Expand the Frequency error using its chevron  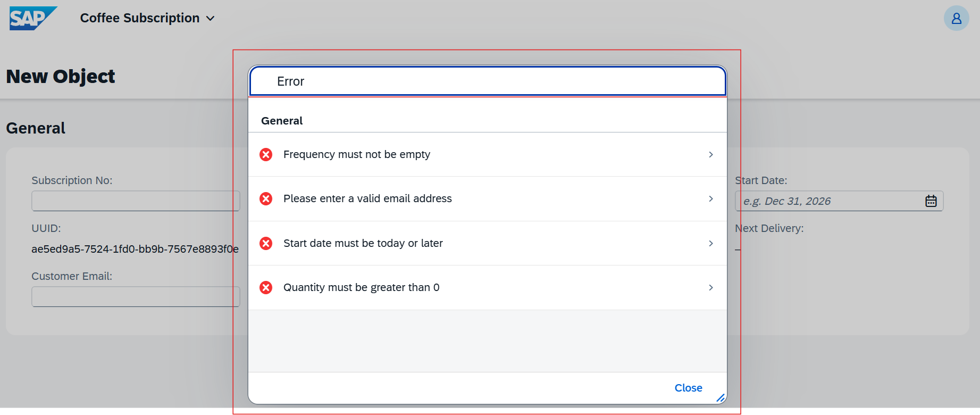click(711, 155)
